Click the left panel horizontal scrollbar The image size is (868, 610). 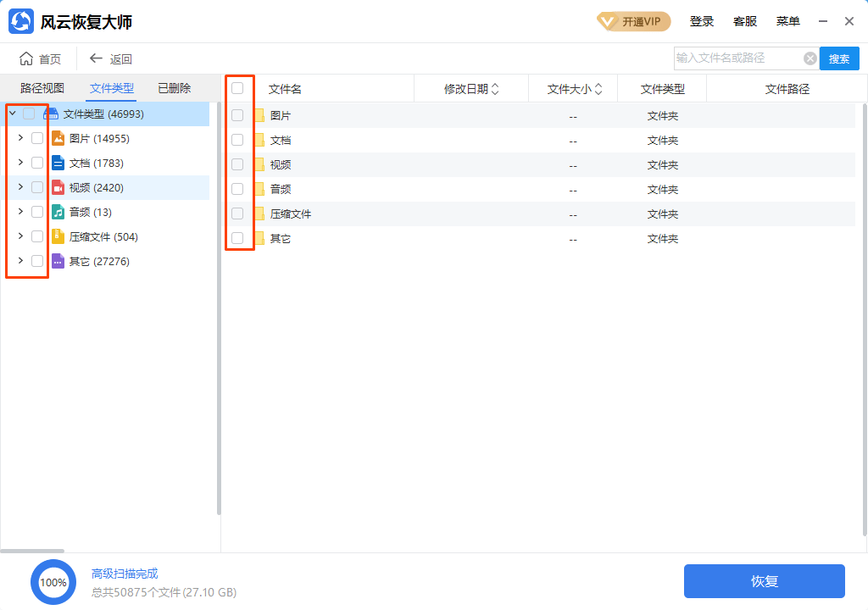coord(32,551)
